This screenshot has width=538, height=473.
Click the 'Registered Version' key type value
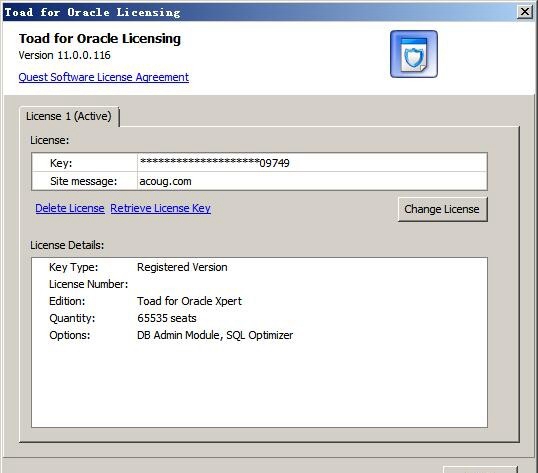pos(182,267)
